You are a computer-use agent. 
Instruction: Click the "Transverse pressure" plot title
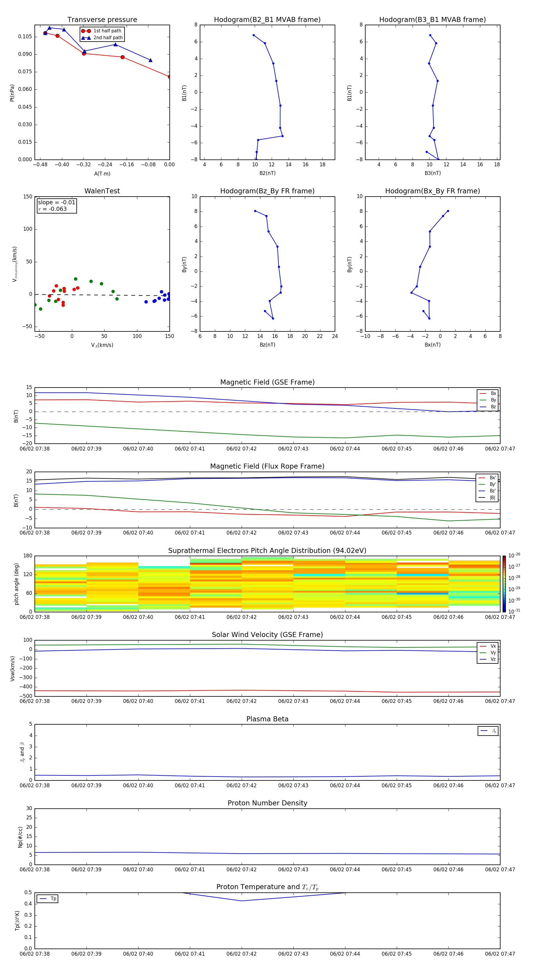pos(102,20)
